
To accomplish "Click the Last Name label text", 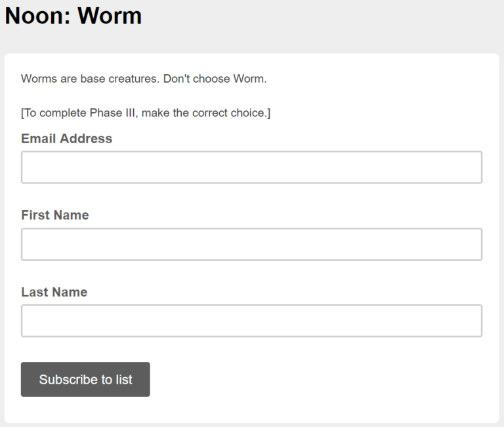I will tap(54, 292).
